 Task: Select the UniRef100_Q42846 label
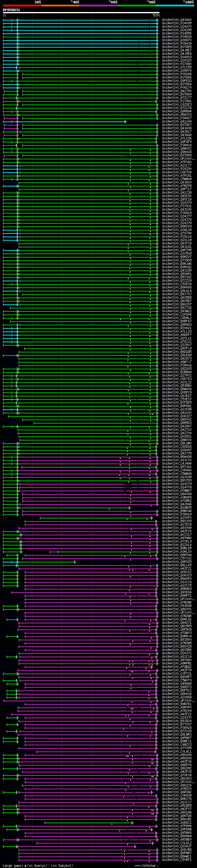click(x=177, y=504)
